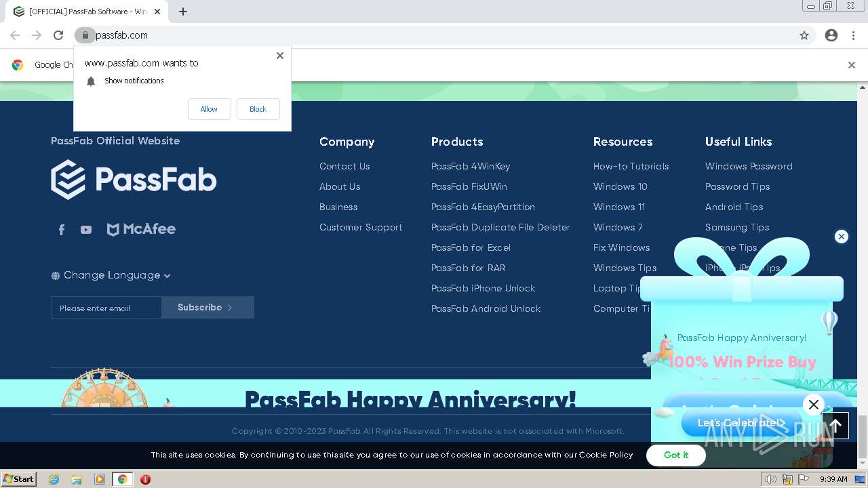The width and height of the screenshot is (868, 488).
Task: Open the PassFab for RAR link
Action: [469, 268]
